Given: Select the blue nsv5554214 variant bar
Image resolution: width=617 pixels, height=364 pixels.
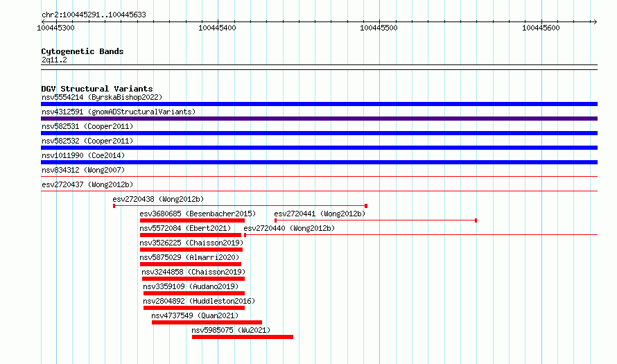Looking at the screenshot, I should coord(319,104).
